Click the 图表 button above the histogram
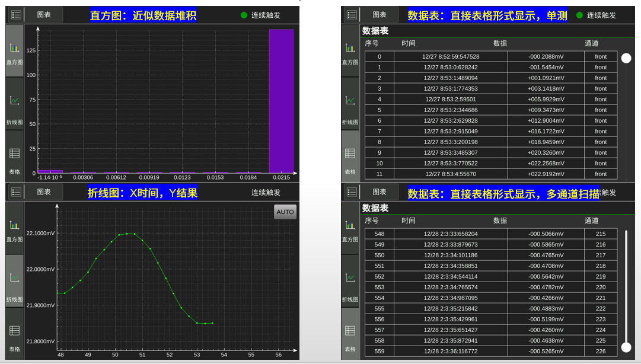 click(44, 15)
